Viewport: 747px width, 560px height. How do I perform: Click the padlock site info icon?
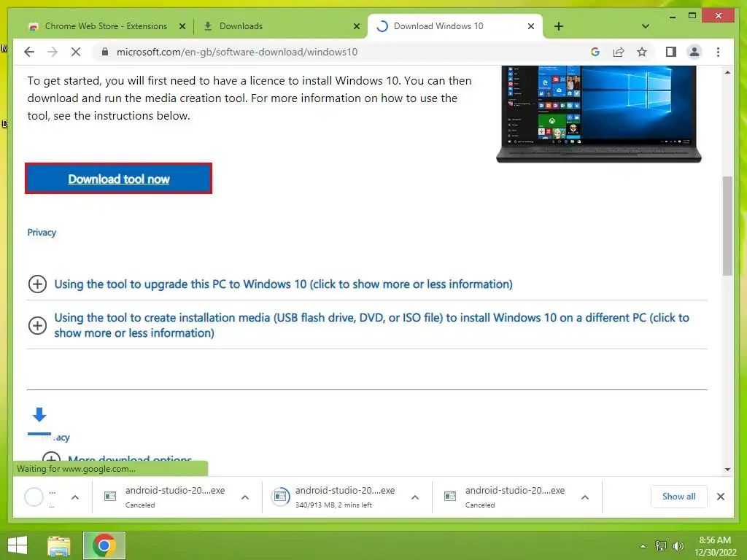pyautogui.click(x=105, y=52)
